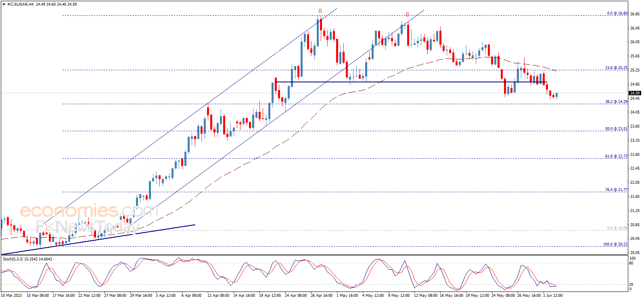Screen dimensions: 644x300
Task: Select the Fibonacci label 61.8 @ 22.73
Action: 616,156
